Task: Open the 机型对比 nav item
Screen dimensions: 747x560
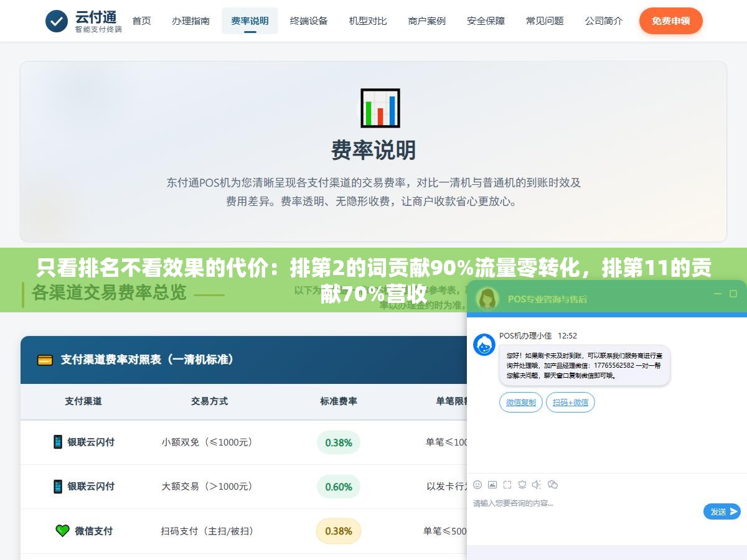Action: point(368,21)
